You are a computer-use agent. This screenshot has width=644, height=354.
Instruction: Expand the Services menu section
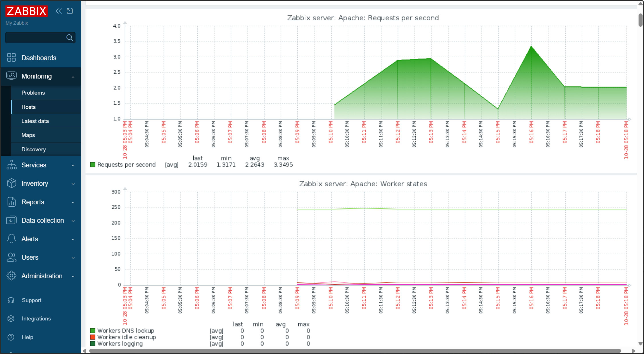click(x=73, y=165)
